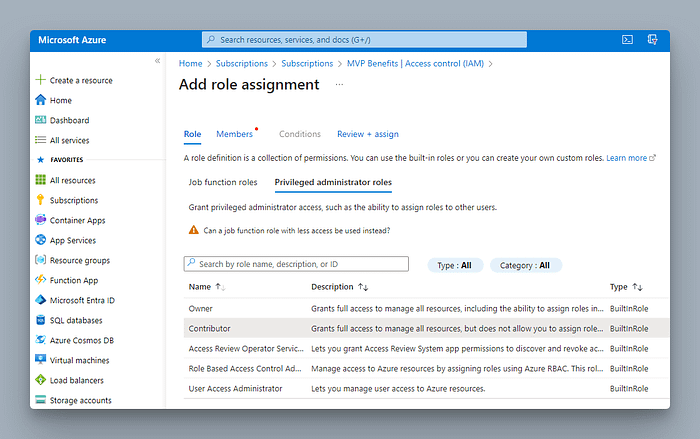700x439 pixels.
Task: Select the Owner role row
Action: click(426, 308)
